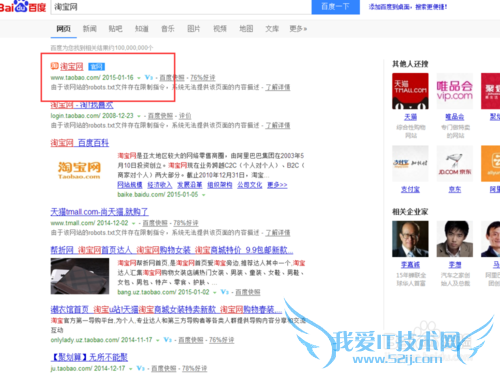Open the 【聚划算】无所不能聚 result
The height and width of the screenshot is (374, 500).
point(89,357)
